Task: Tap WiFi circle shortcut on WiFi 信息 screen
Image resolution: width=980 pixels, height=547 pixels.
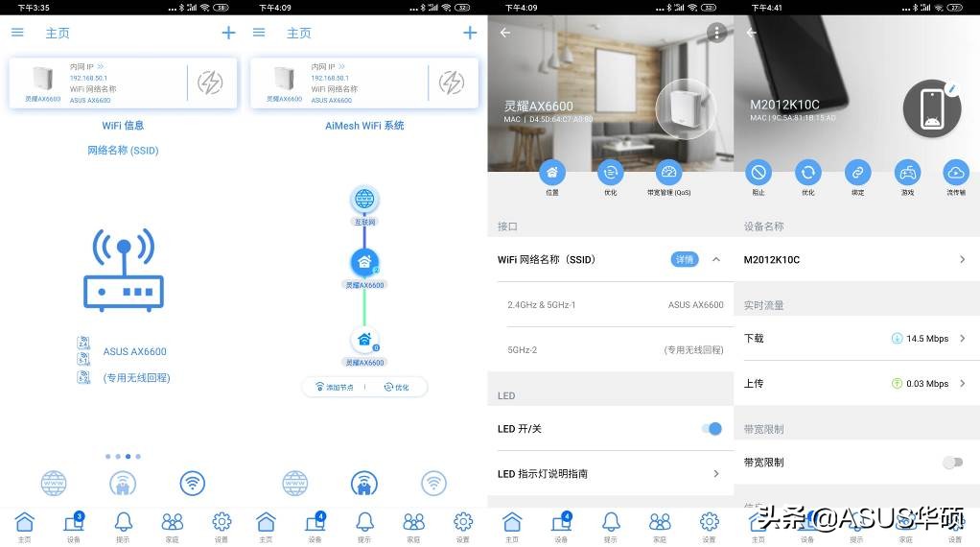Action: pyautogui.click(x=193, y=484)
